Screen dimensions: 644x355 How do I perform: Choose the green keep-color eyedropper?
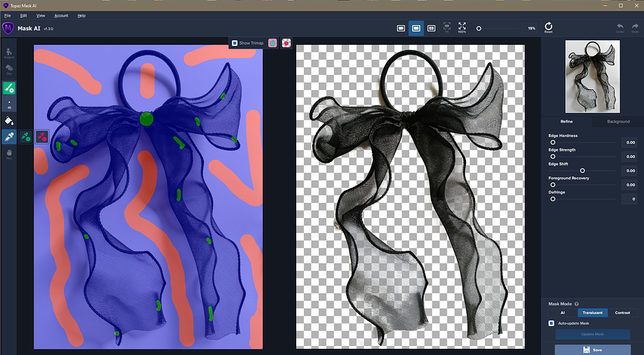pyautogui.click(x=26, y=137)
